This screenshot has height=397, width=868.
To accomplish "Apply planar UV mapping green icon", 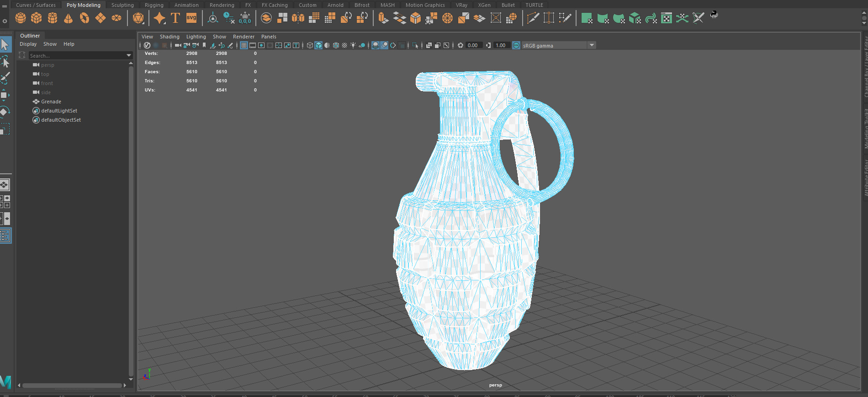I will point(587,18).
